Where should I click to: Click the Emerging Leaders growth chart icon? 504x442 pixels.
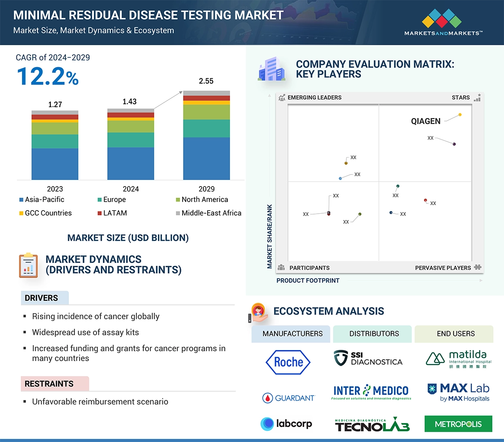tap(282, 97)
